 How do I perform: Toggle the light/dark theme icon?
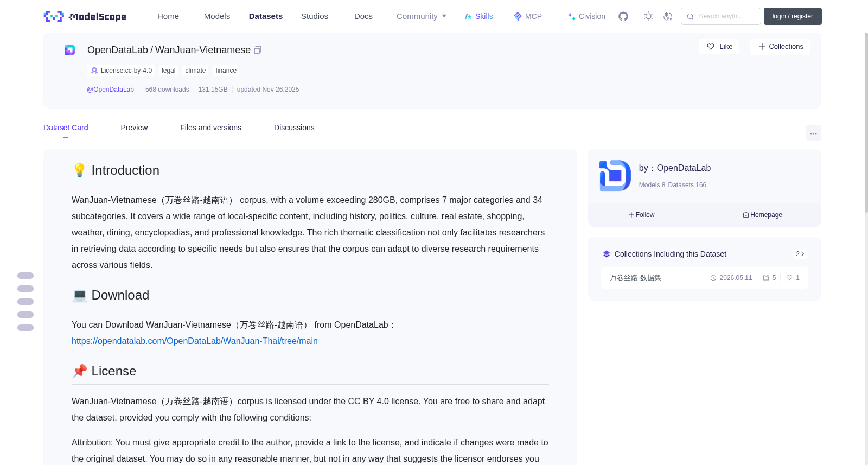tap(648, 16)
